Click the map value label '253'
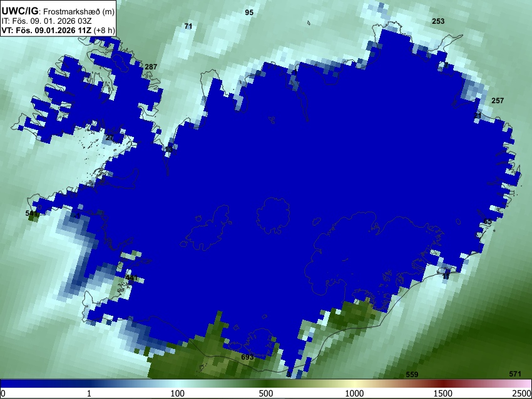The width and height of the screenshot is (532, 399). tap(438, 21)
